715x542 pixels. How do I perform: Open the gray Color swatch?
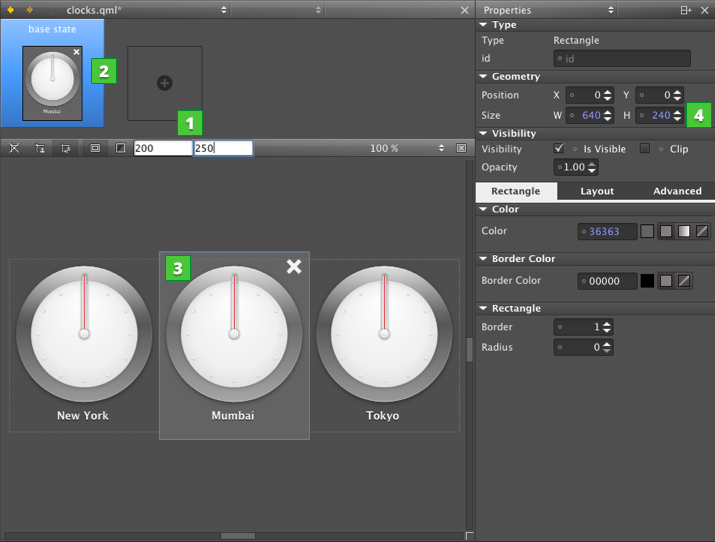point(647,231)
